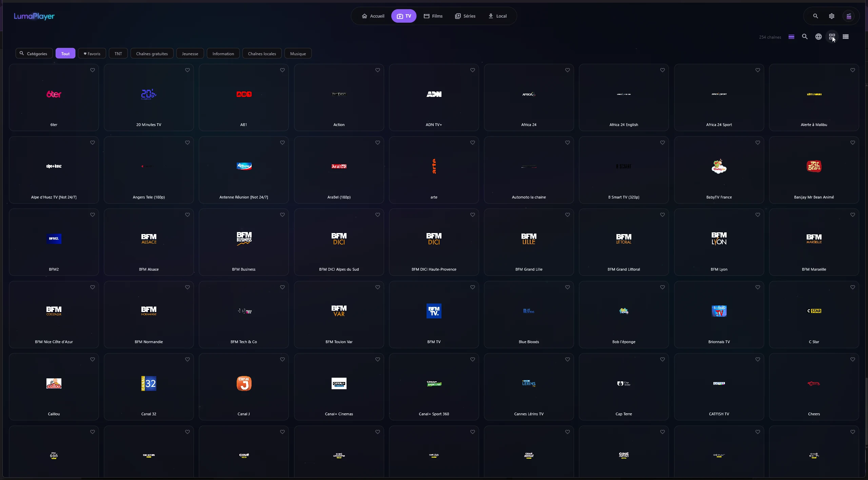
Task: Toggle favorite heart on BFM Alsace
Action: [x=188, y=215]
